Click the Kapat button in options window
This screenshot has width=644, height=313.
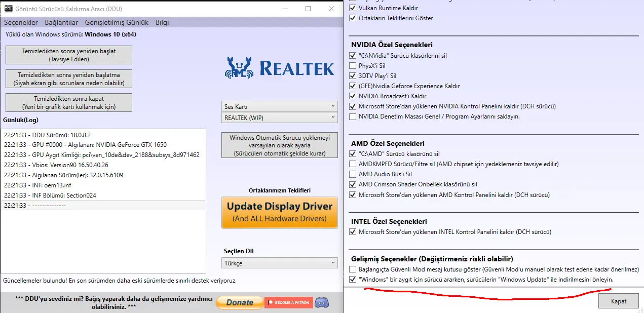[x=619, y=301]
